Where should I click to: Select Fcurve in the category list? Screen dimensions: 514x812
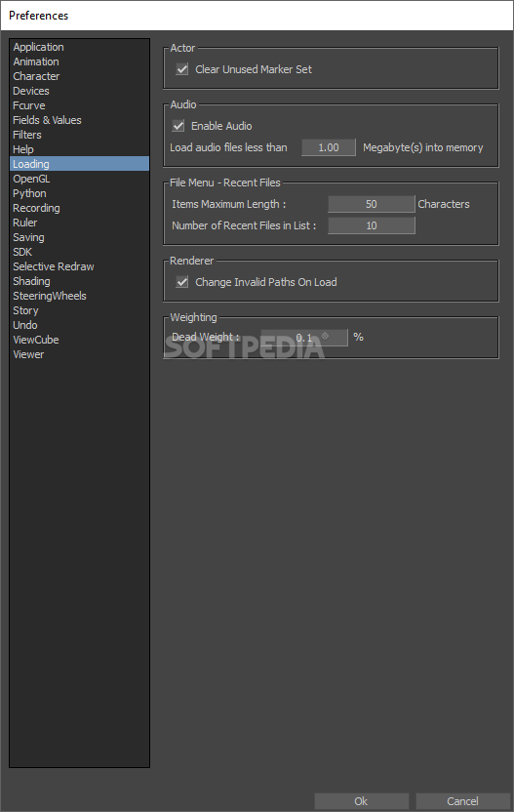[x=79, y=105]
